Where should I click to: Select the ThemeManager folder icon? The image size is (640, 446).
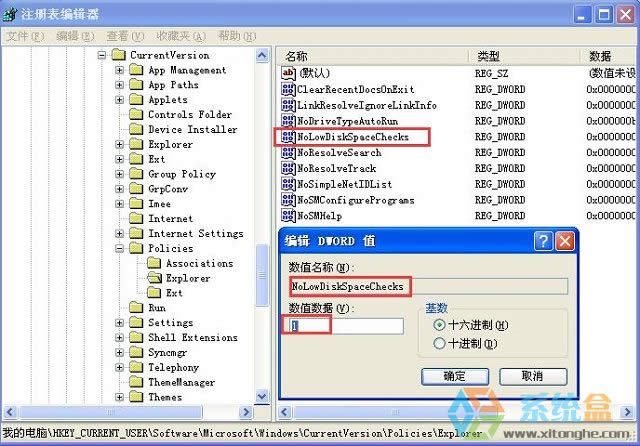tap(137, 382)
